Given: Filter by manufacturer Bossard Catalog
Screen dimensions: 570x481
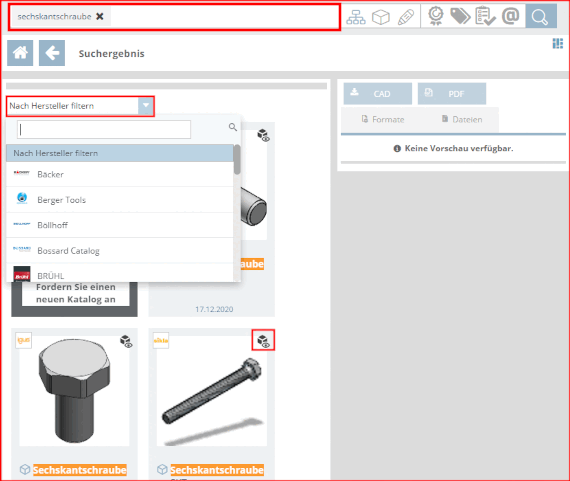Looking at the screenshot, I should (120, 250).
